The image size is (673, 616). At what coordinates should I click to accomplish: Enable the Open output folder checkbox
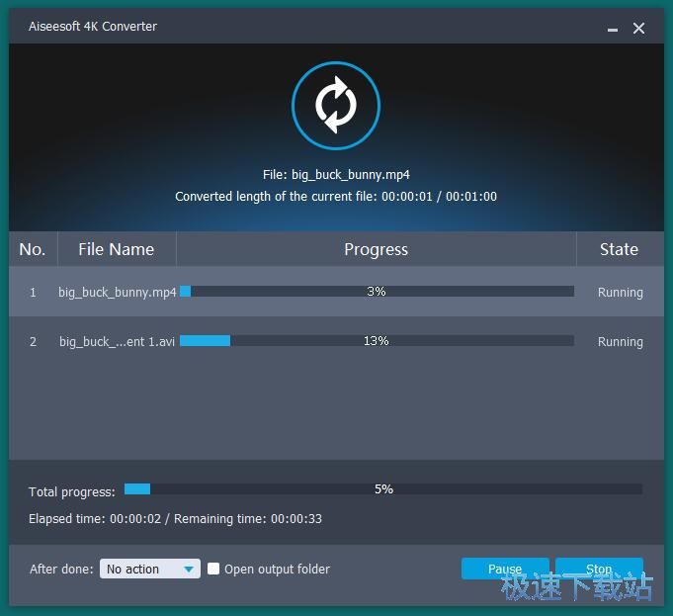(x=213, y=569)
